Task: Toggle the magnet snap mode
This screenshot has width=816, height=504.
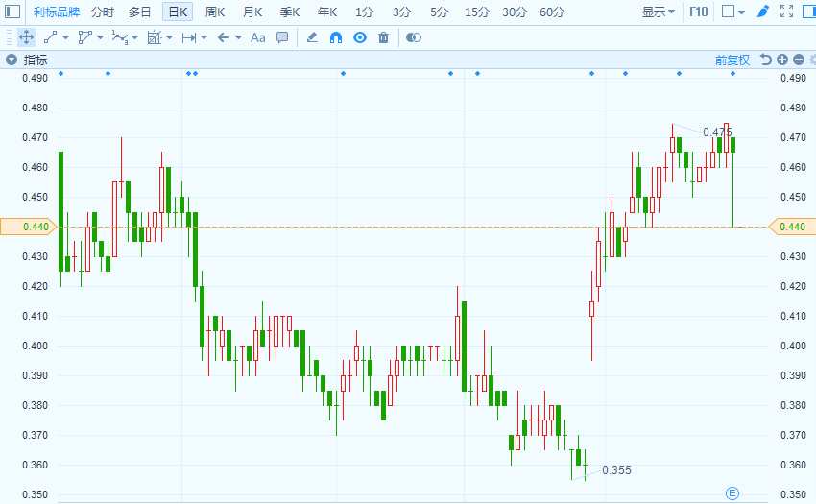Action: pos(336,37)
